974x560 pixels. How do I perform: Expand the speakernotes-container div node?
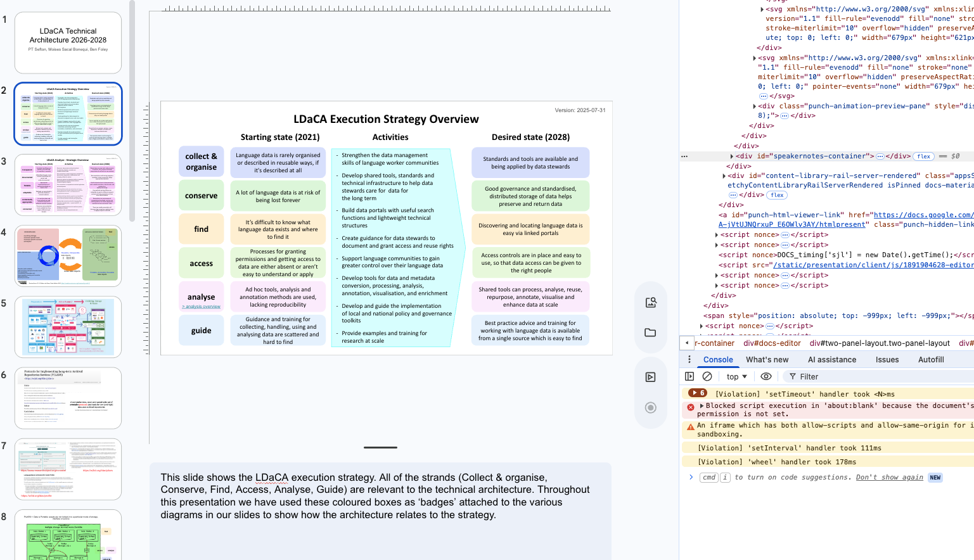(x=732, y=156)
